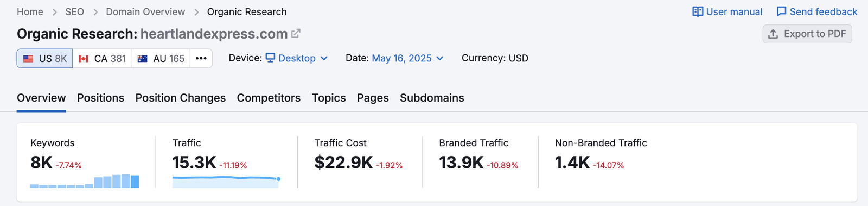Navigate to SEO breadcrumb link
The width and height of the screenshot is (868, 206).
[74, 11]
